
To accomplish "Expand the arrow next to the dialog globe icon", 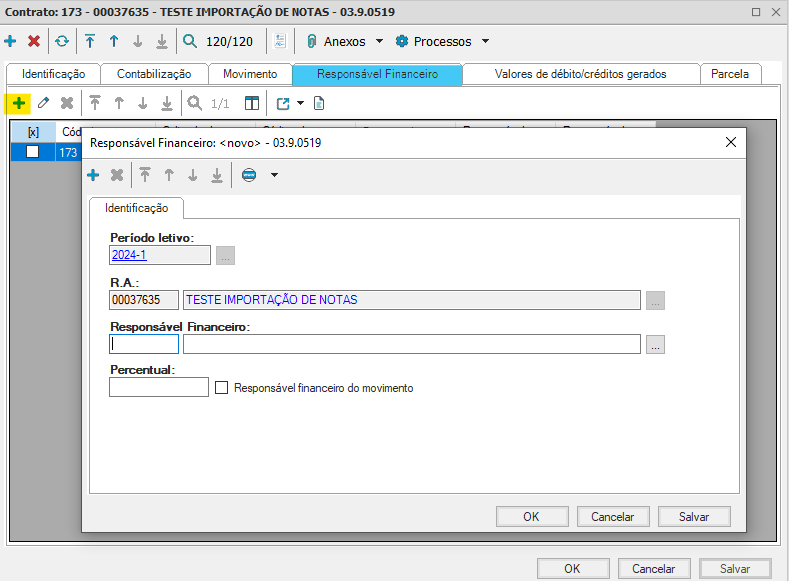I will point(274,175).
